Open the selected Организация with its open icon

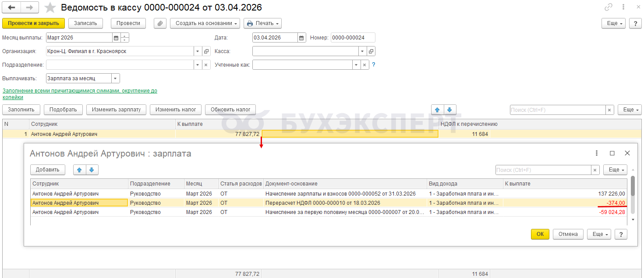pyautogui.click(x=206, y=51)
